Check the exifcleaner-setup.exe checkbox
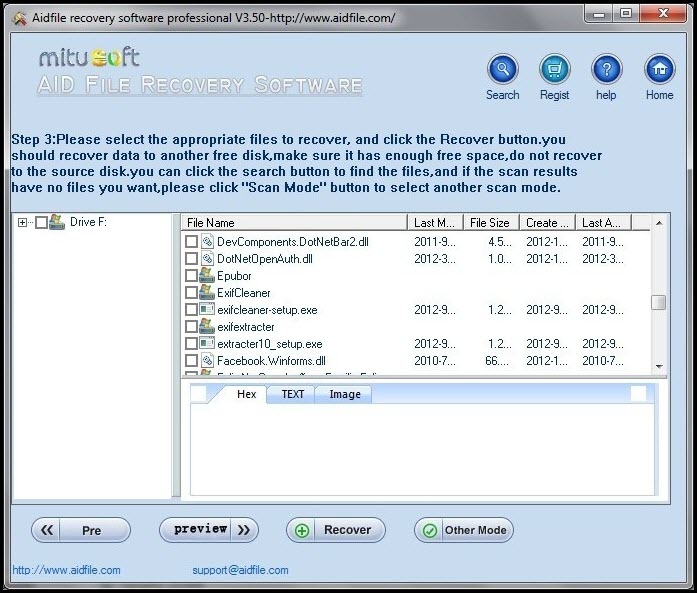697x593 pixels. tap(191, 309)
